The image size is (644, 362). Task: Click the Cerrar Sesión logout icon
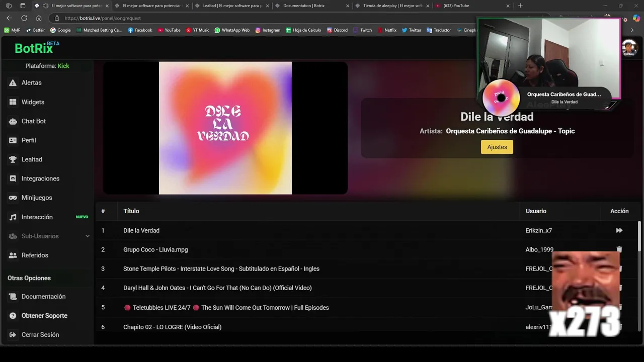13,335
